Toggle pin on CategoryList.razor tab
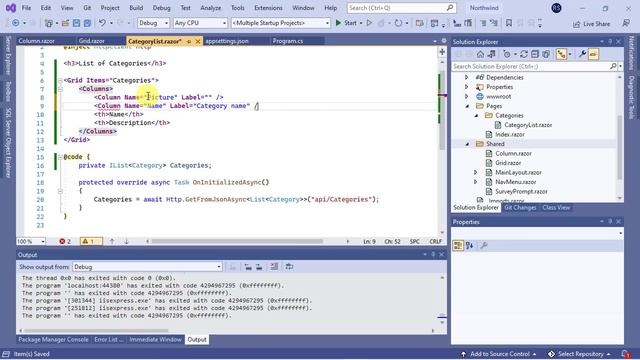Viewport: 640px width, 360px height. coord(189,41)
